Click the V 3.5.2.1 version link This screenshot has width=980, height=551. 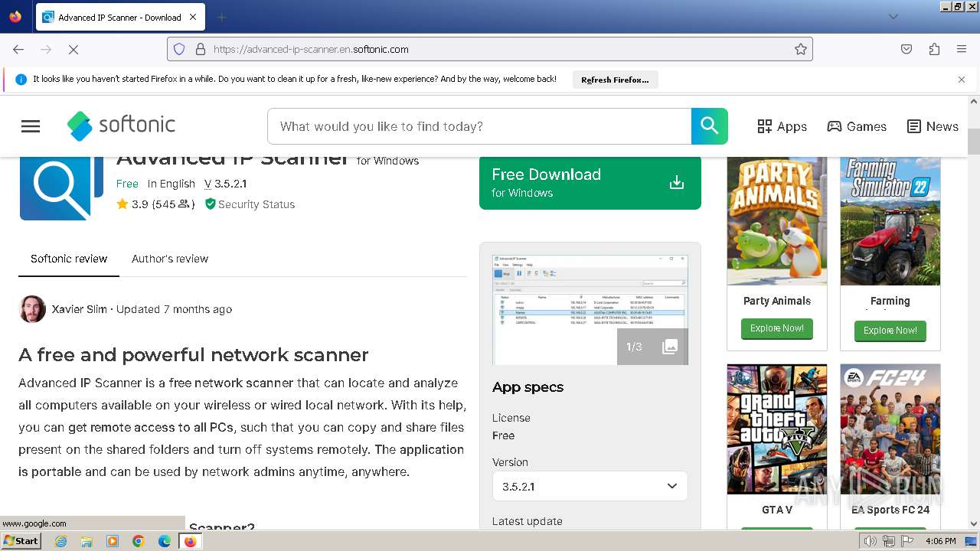click(x=225, y=184)
